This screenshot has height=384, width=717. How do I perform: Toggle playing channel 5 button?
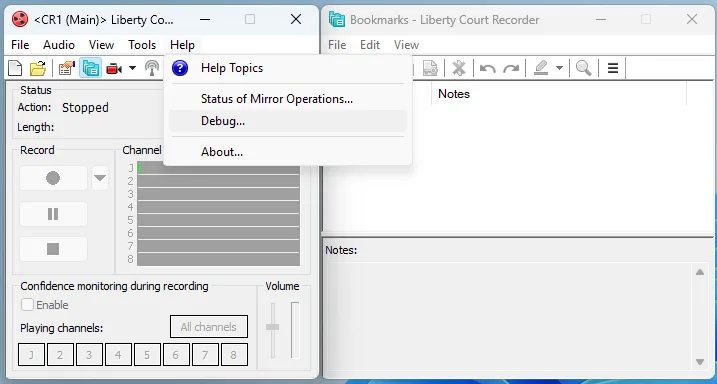[x=147, y=355]
